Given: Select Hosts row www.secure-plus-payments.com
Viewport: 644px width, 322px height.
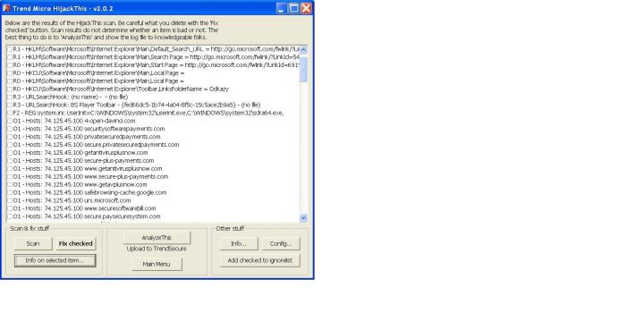Looking at the screenshot, I should 90,177.
